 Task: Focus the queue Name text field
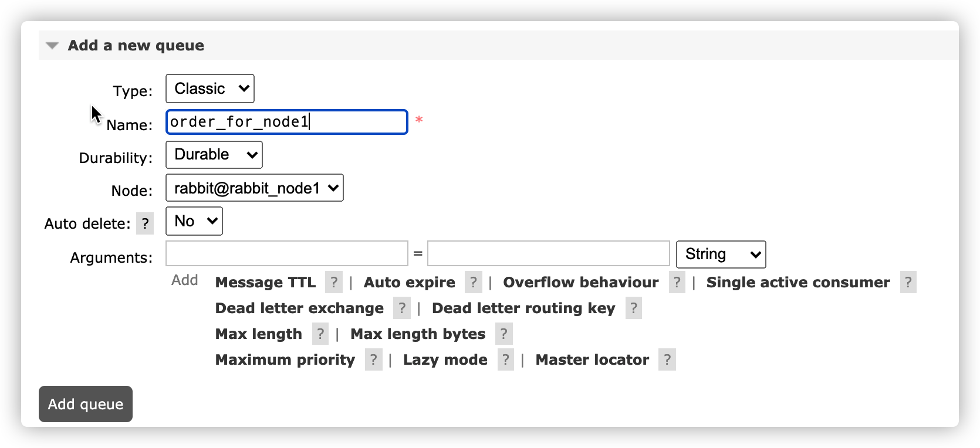[286, 122]
